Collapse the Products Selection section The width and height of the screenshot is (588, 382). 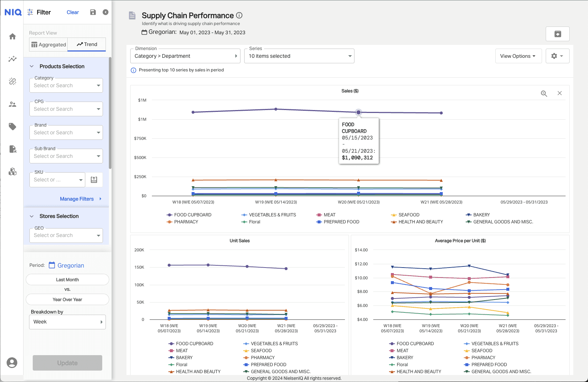32,66
